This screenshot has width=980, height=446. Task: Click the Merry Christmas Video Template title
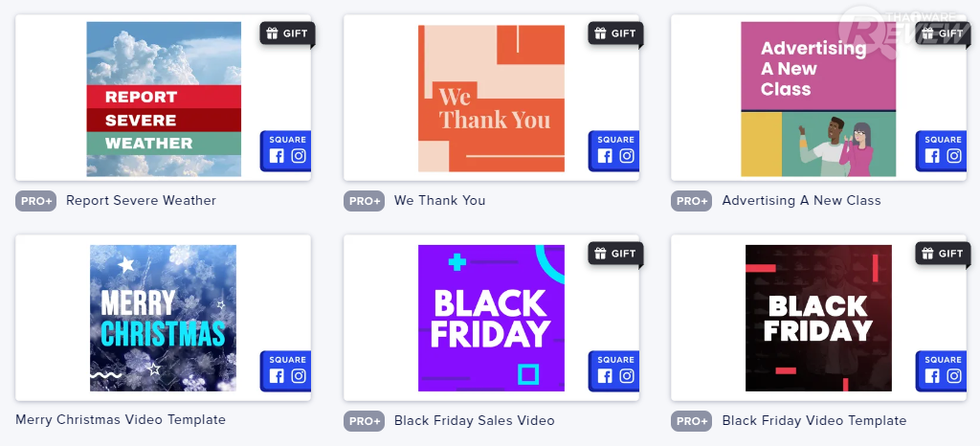121,420
